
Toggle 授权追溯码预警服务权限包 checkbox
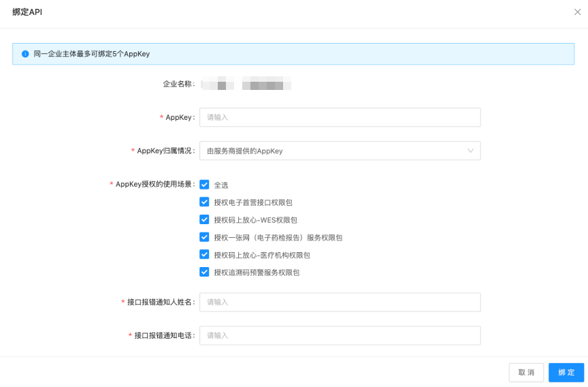pos(204,272)
